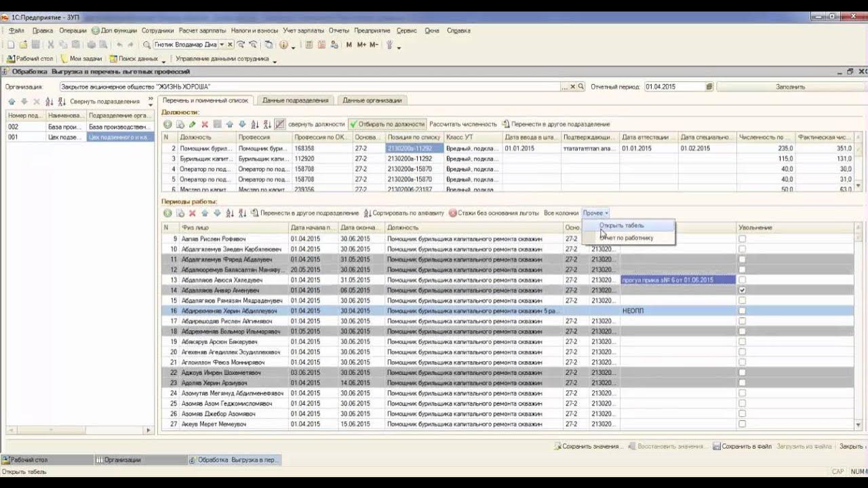This screenshot has height=488, width=868.
Task: Toggle Увольнение checkbox for Аапав Рислен Рофиявоч
Action: pyautogui.click(x=743, y=239)
